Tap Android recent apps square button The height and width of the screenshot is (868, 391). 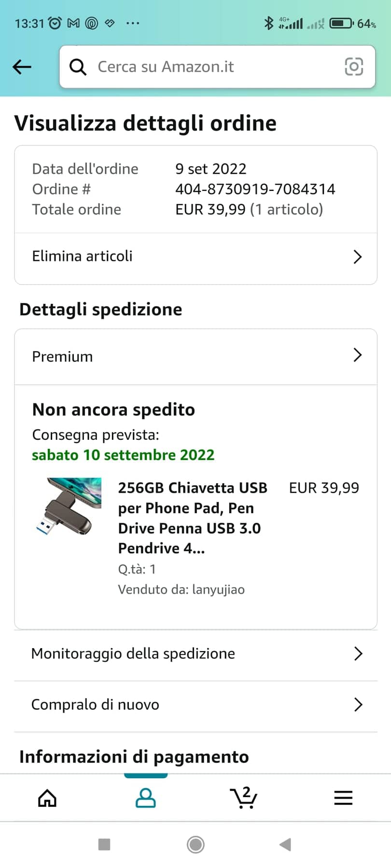(x=104, y=844)
